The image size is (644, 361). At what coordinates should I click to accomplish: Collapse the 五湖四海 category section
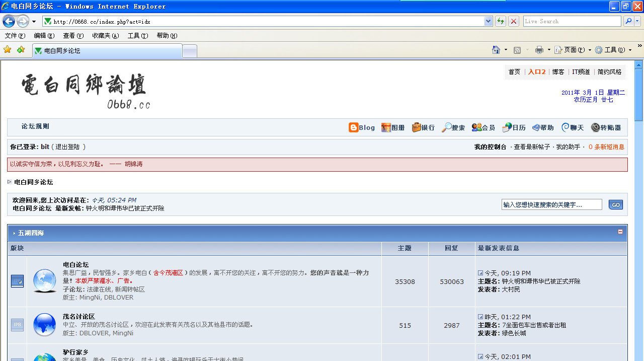point(620,232)
